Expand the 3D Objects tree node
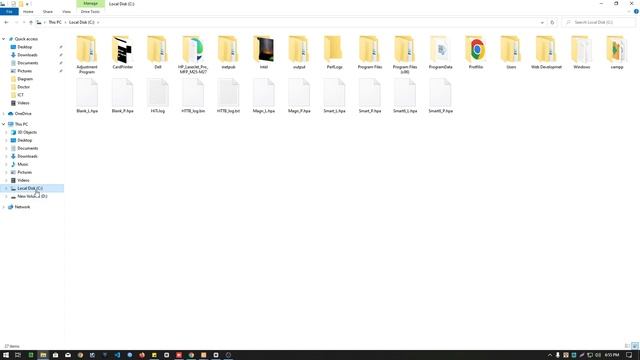 click(7, 132)
